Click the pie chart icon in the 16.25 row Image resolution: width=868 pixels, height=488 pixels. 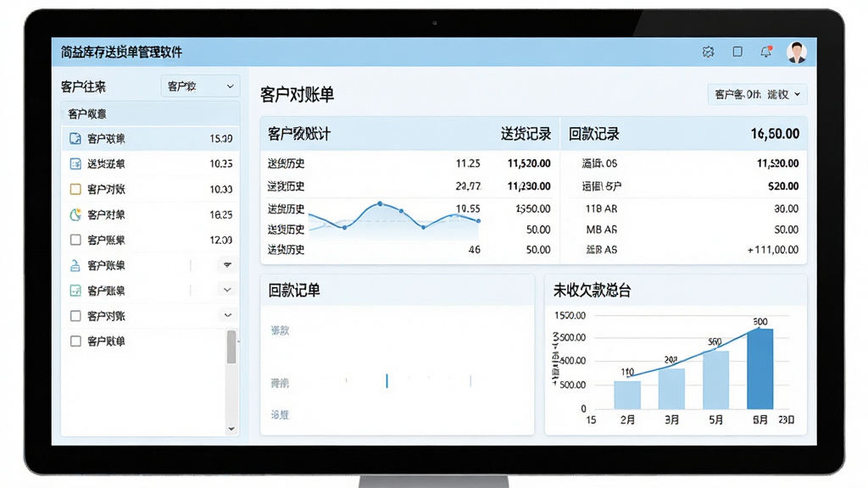[75, 214]
